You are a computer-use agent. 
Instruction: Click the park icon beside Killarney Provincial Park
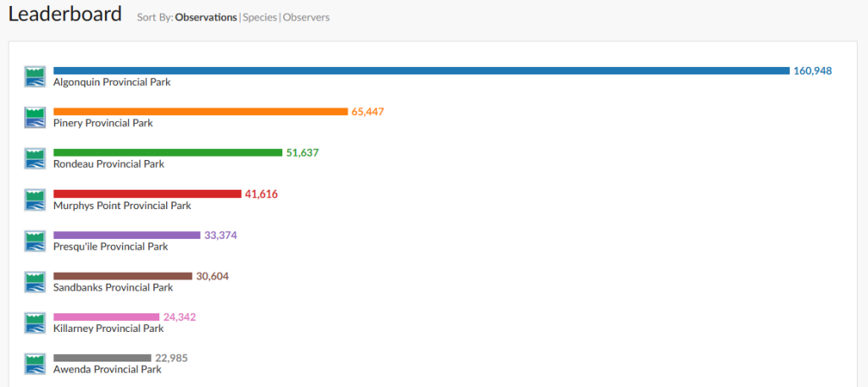coord(35,323)
